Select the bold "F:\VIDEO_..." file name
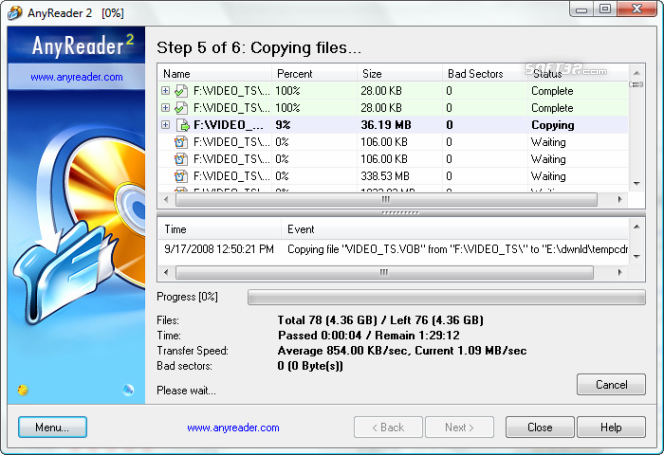 (228, 125)
